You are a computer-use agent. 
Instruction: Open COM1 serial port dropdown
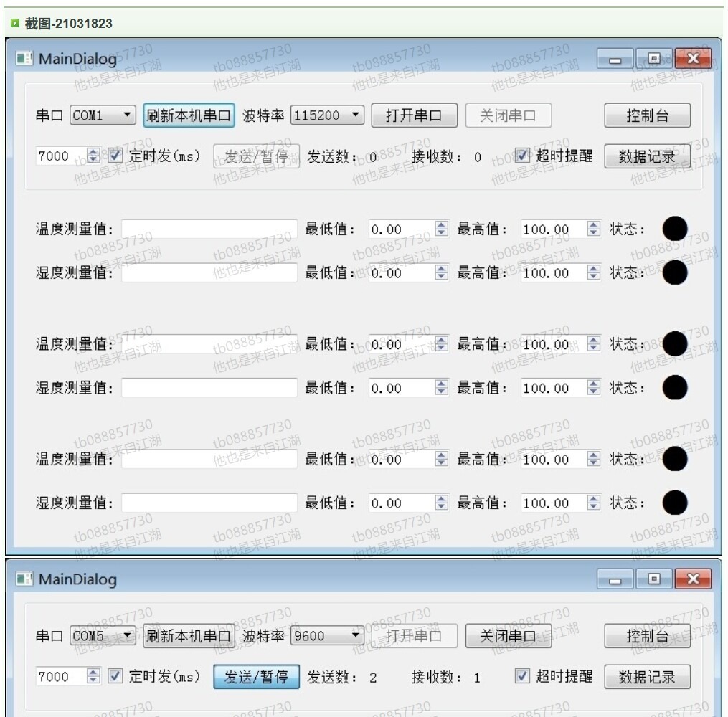click(x=103, y=115)
